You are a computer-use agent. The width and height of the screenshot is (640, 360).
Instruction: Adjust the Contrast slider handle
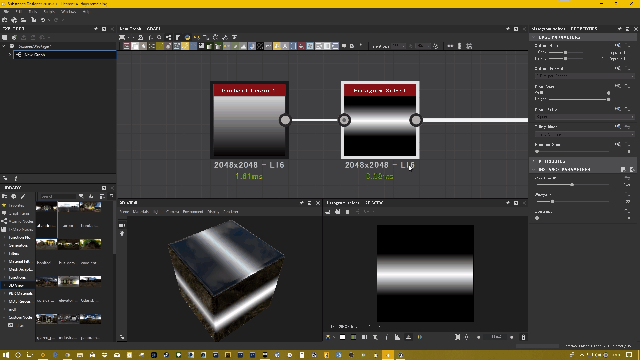point(537,218)
